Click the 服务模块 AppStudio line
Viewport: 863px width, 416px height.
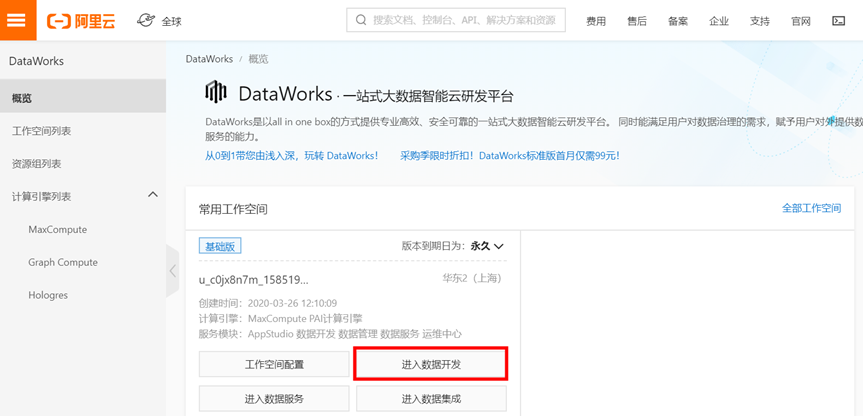click(x=330, y=334)
